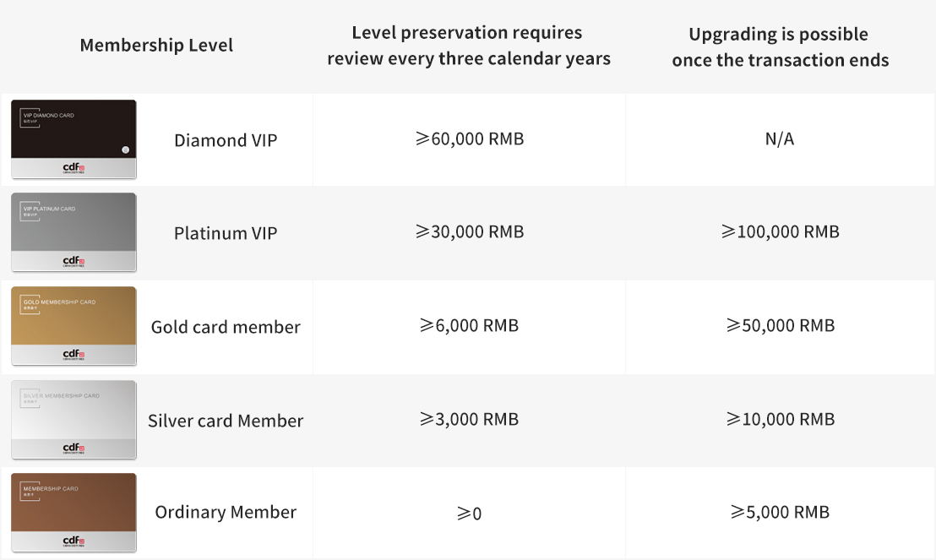936x560 pixels.
Task: Select the Diamond VIP label
Action: coord(226,140)
